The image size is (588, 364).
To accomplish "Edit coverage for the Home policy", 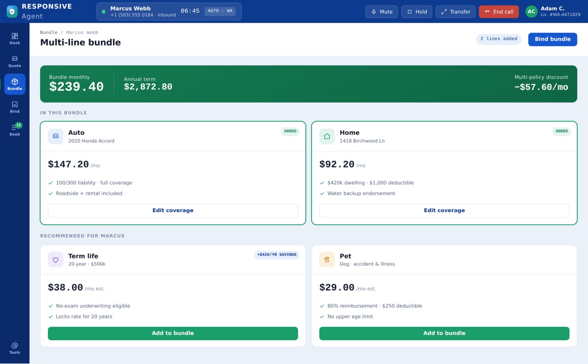I will pos(444,210).
